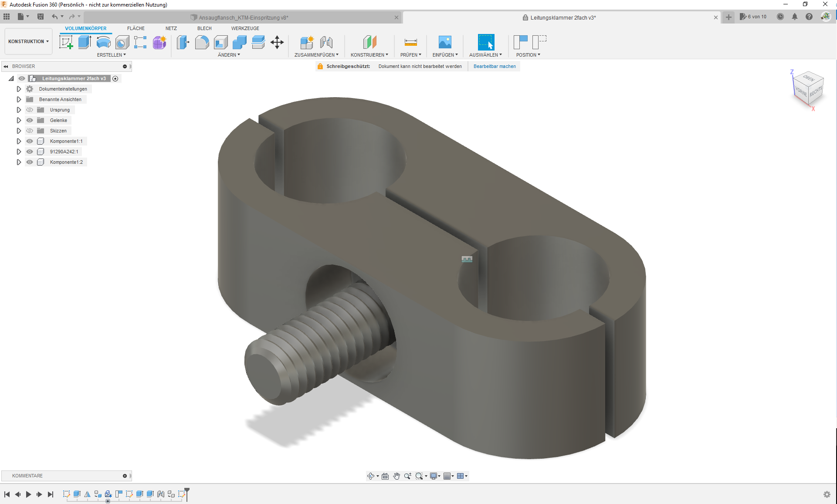Select the Shell tool icon
837x504 pixels.
(221, 42)
